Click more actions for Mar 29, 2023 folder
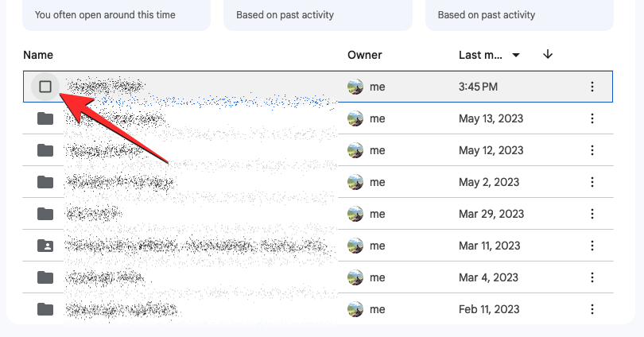The image size is (644, 337). [592, 214]
